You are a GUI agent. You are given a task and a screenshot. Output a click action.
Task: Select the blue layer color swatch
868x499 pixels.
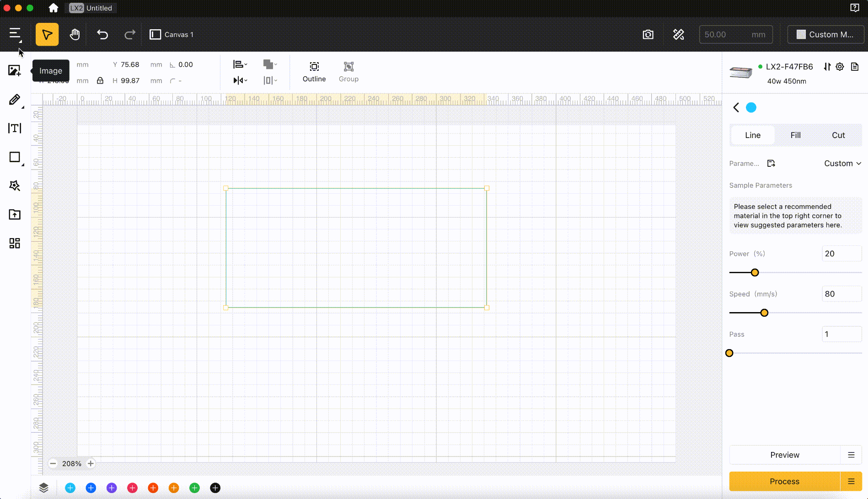91,488
